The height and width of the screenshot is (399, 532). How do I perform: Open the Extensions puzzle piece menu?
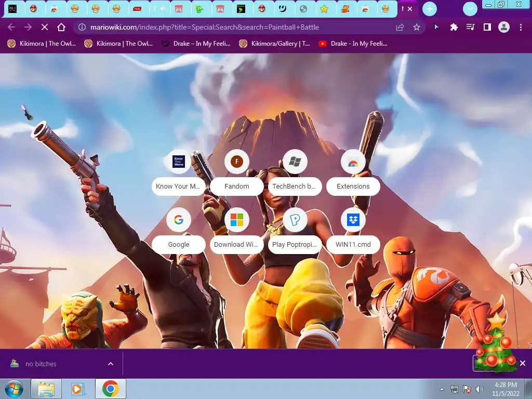click(x=454, y=27)
